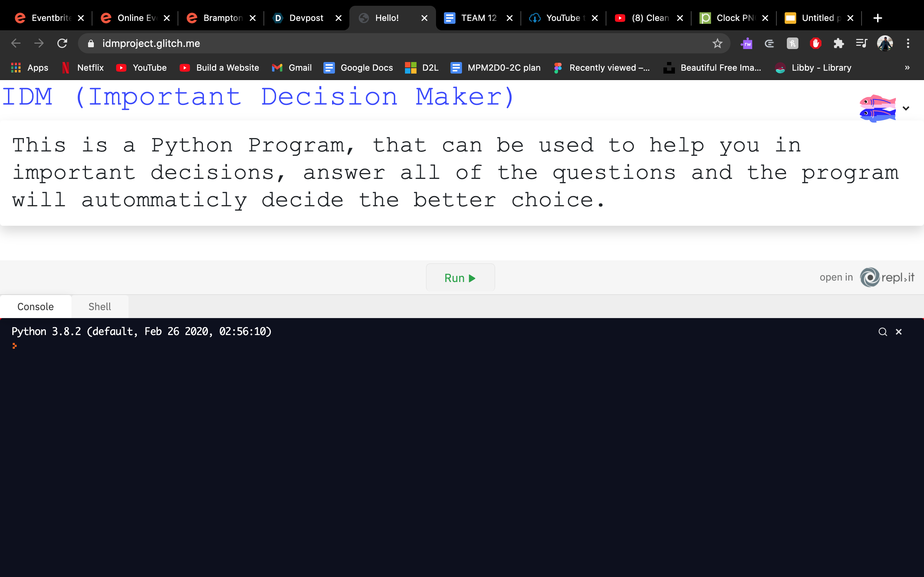Screen dimensions: 924x577
Task: Click the address bar URL
Action: 151,44
